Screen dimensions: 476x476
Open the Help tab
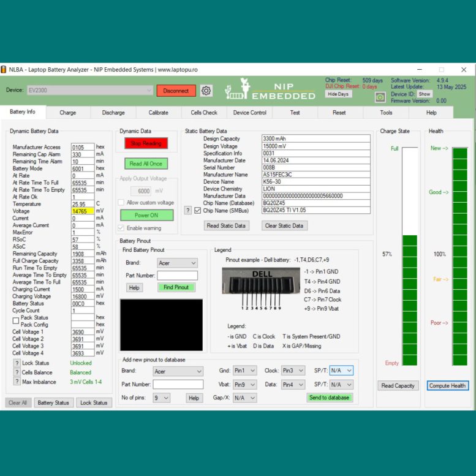click(x=431, y=113)
